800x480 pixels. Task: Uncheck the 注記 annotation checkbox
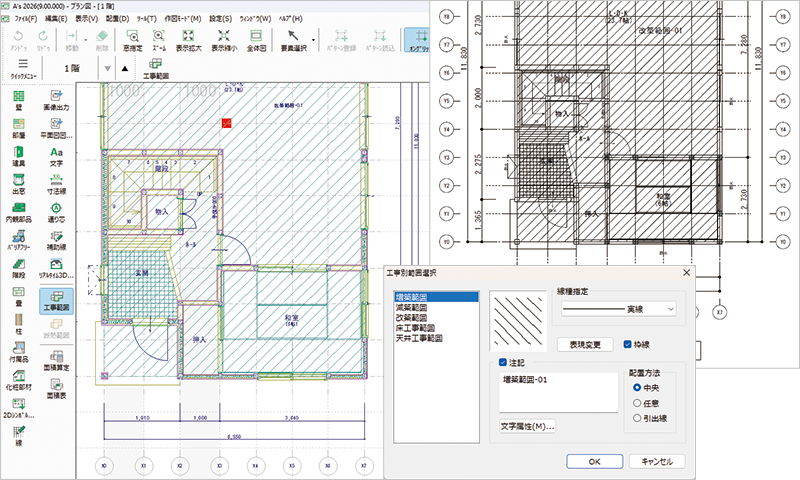pos(504,362)
